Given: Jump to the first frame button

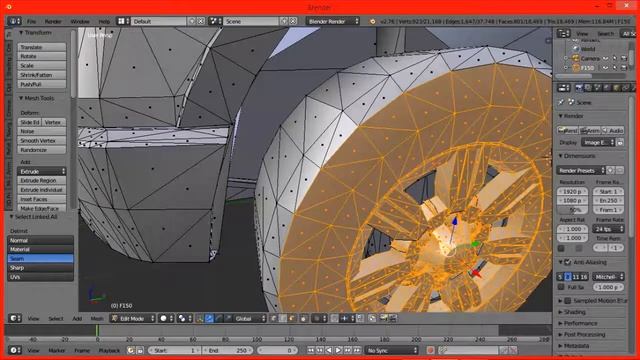Looking at the screenshot, I should (x=311, y=350).
